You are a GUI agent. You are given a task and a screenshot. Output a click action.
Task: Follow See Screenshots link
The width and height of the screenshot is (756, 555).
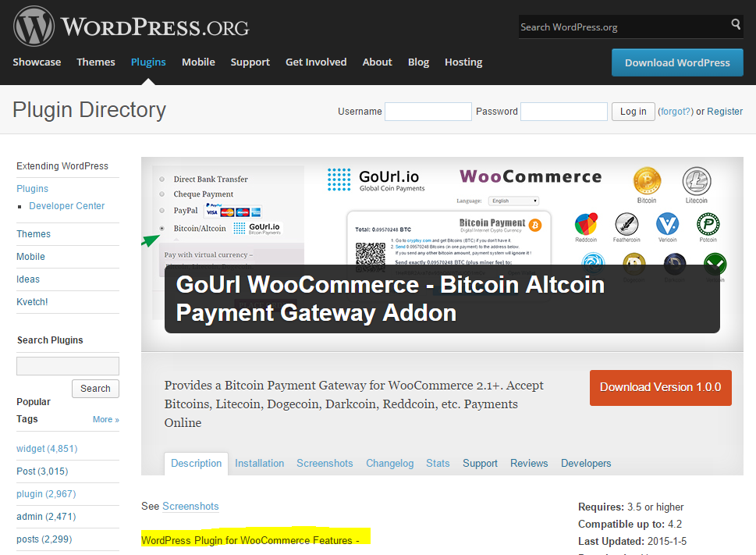tap(190, 507)
